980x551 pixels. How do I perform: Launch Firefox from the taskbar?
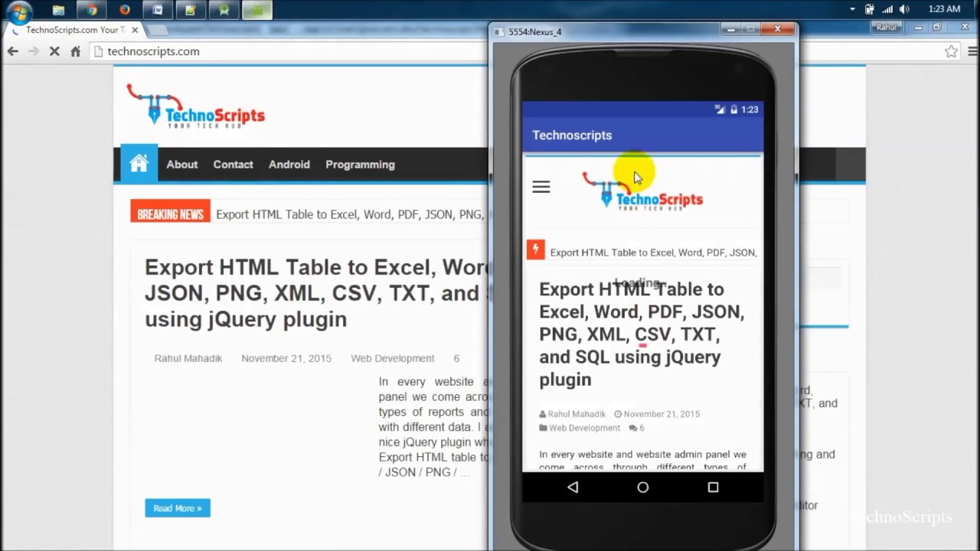coord(125,10)
